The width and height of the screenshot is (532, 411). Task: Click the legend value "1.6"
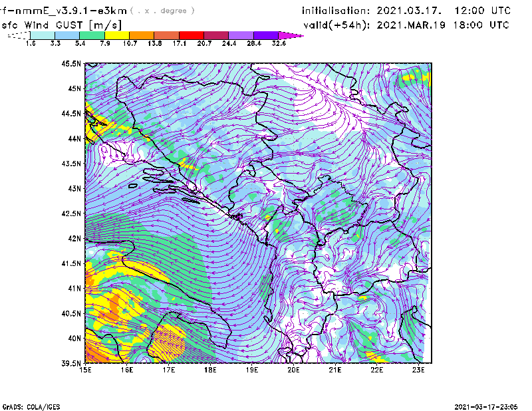(x=31, y=43)
